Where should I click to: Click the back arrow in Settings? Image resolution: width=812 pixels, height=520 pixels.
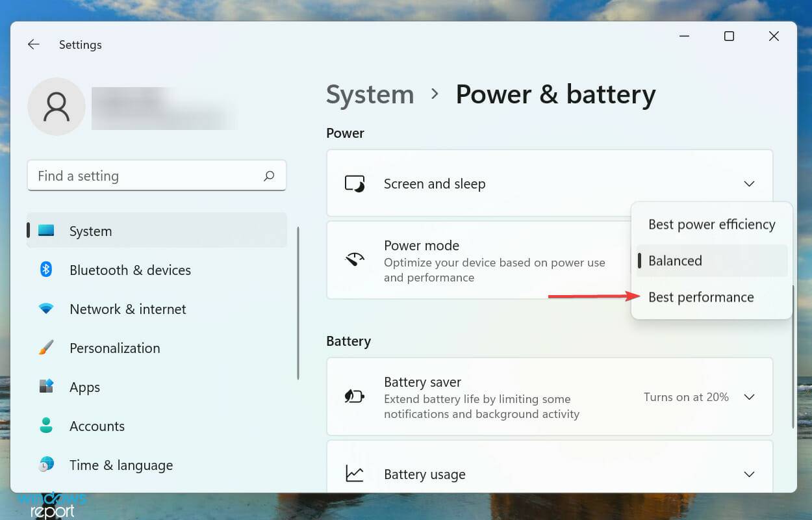(33, 45)
